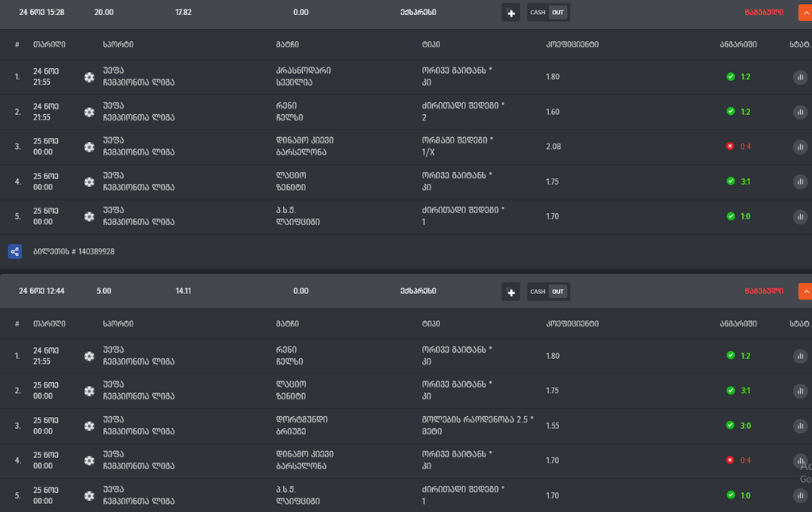Click the red წაგებული status on 15:28 ticket
812x512 pixels.
pos(763,13)
